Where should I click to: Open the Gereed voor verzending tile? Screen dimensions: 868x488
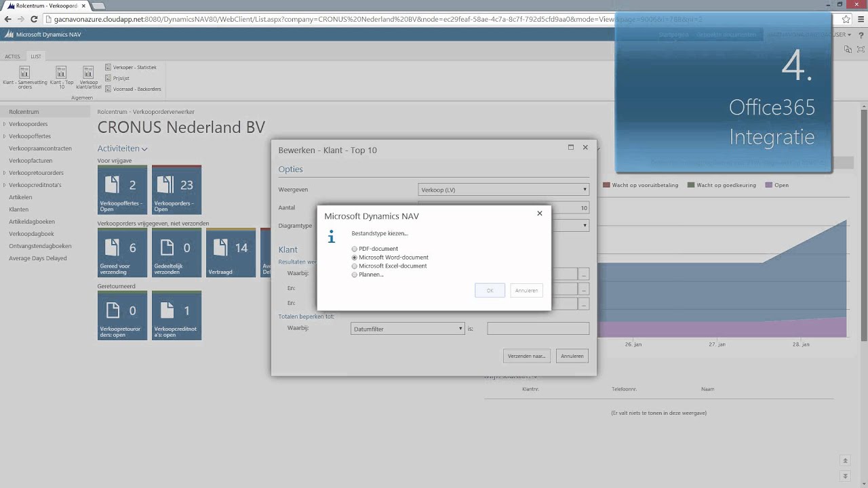pyautogui.click(x=122, y=252)
